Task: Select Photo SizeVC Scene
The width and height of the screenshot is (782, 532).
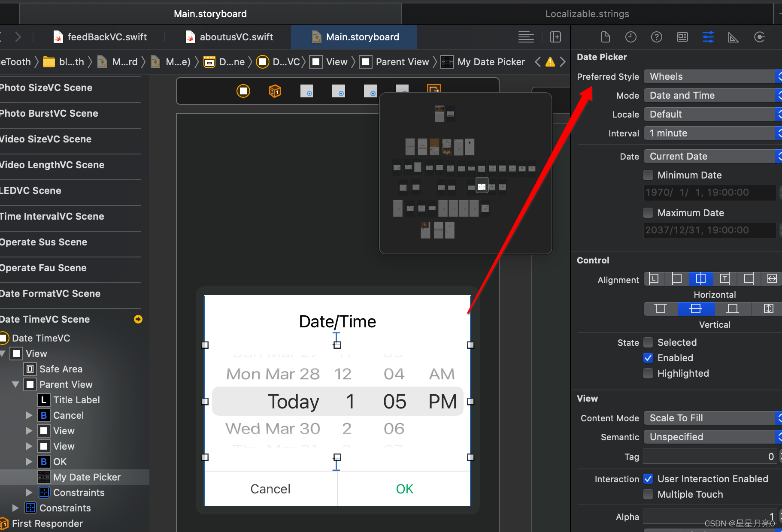Action: click(46, 88)
